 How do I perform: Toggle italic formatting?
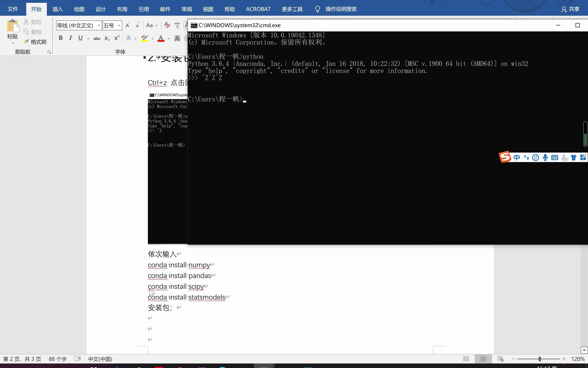70,38
